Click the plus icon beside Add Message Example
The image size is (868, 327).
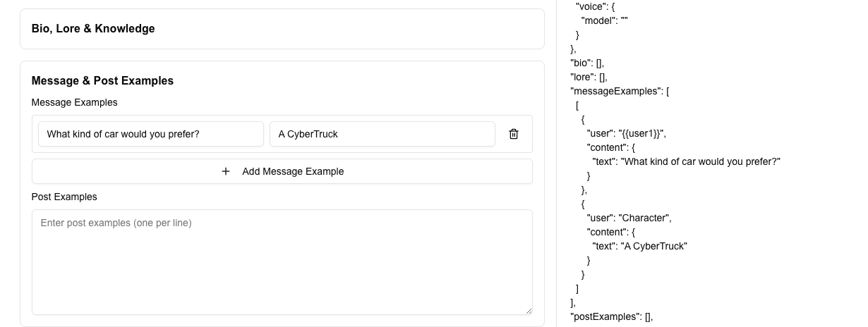(226, 171)
